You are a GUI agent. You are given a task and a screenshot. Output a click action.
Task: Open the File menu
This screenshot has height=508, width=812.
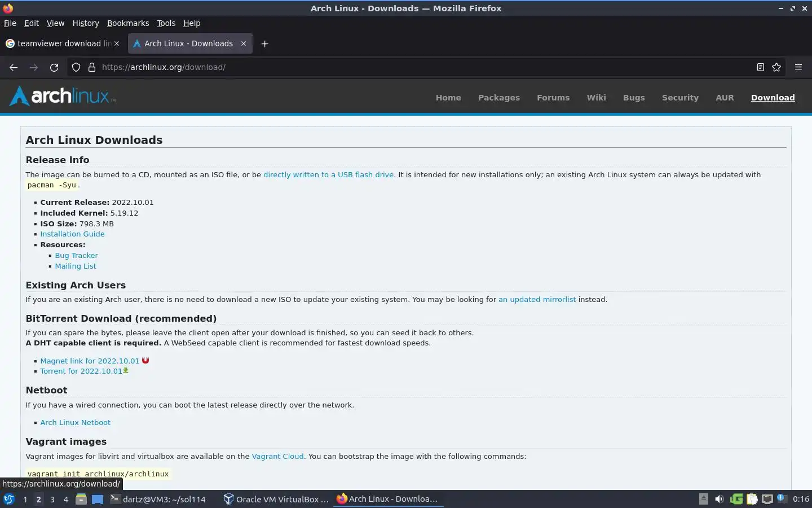coord(10,23)
